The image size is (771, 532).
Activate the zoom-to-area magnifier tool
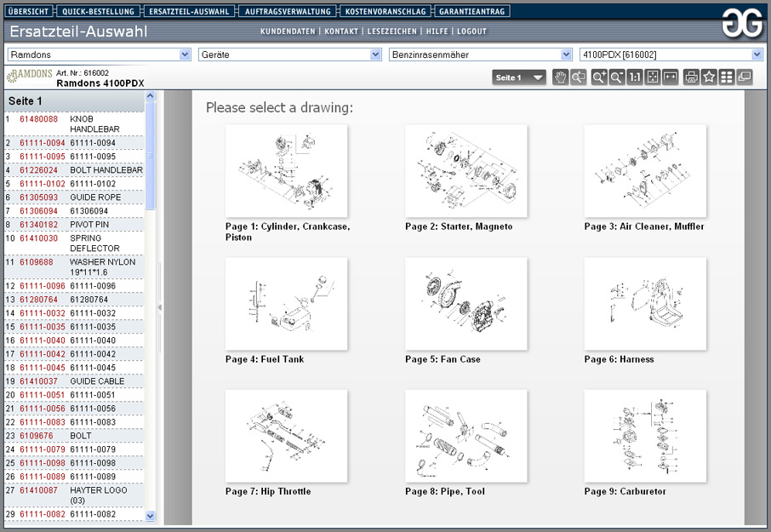579,77
